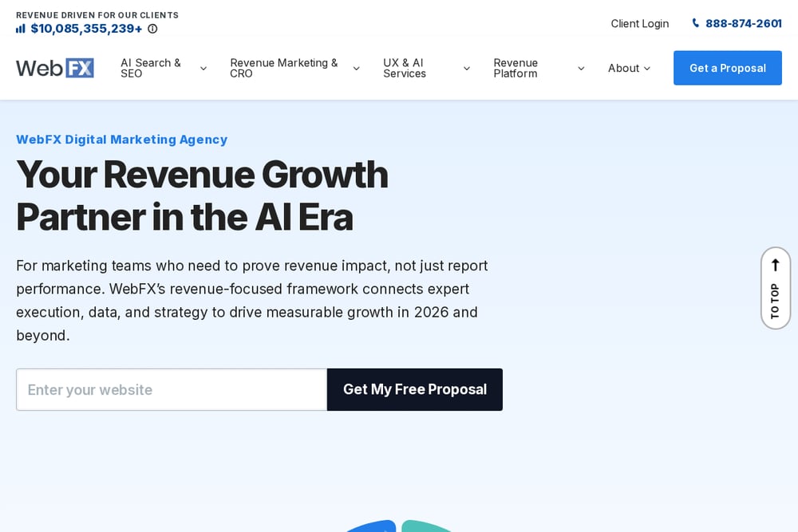Screen dimensions: 798x532
Task: Click the Get a Proposal button
Action: tap(728, 68)
